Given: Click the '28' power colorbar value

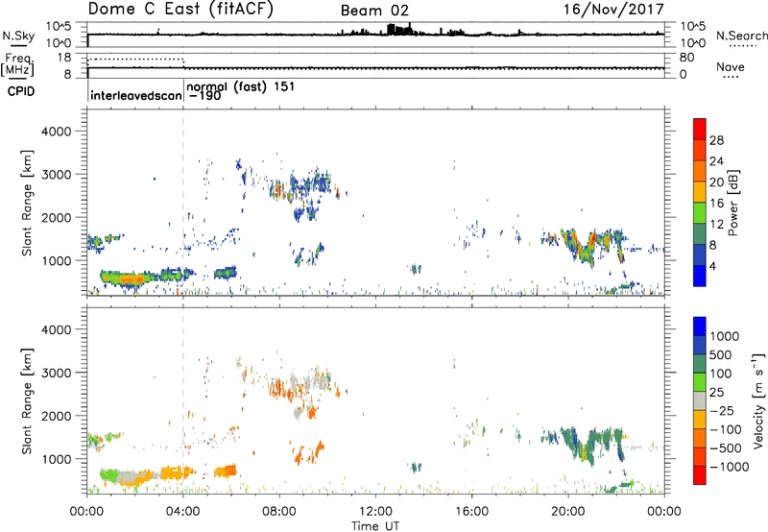Looking at the screenshot, I should pyautogui.click(x=716, y=140).
